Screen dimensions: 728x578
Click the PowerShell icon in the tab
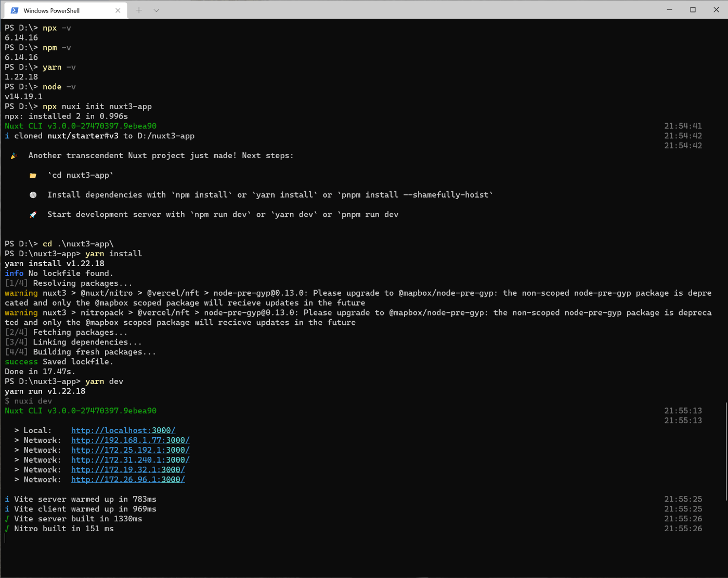coord(15,10)
